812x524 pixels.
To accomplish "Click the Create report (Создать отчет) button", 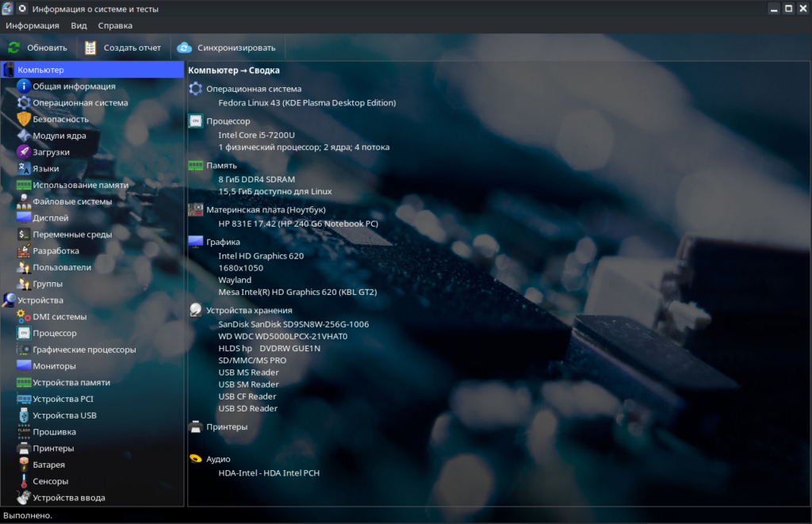I will click(122, 48).
